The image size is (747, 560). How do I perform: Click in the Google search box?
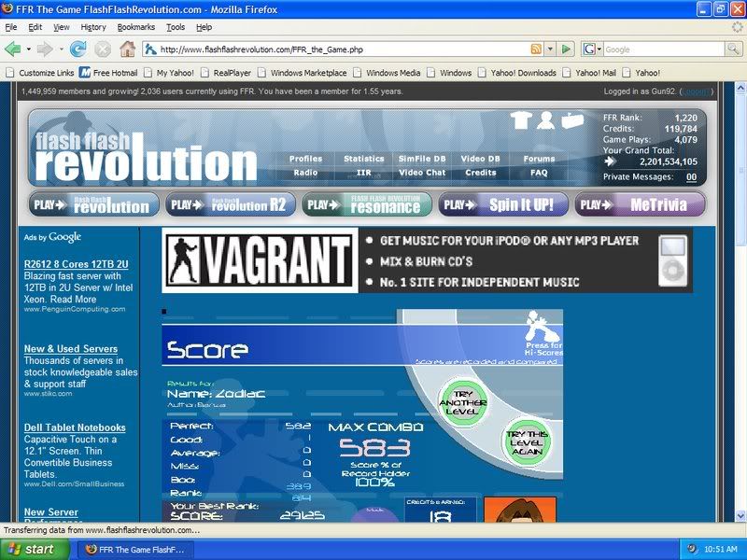pos(663,49)
